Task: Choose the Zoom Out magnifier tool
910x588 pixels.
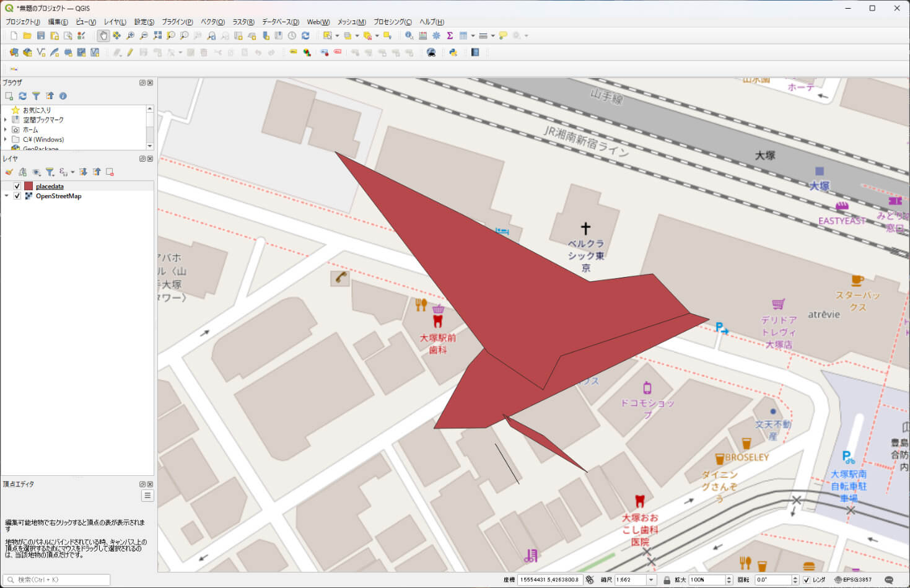Action: point(144,36)
